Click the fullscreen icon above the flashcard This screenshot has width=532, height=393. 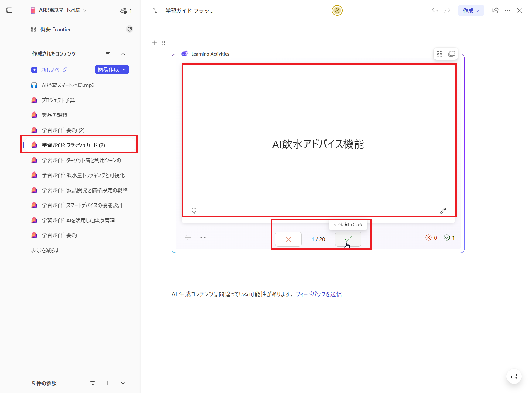[x=452, y=53]
